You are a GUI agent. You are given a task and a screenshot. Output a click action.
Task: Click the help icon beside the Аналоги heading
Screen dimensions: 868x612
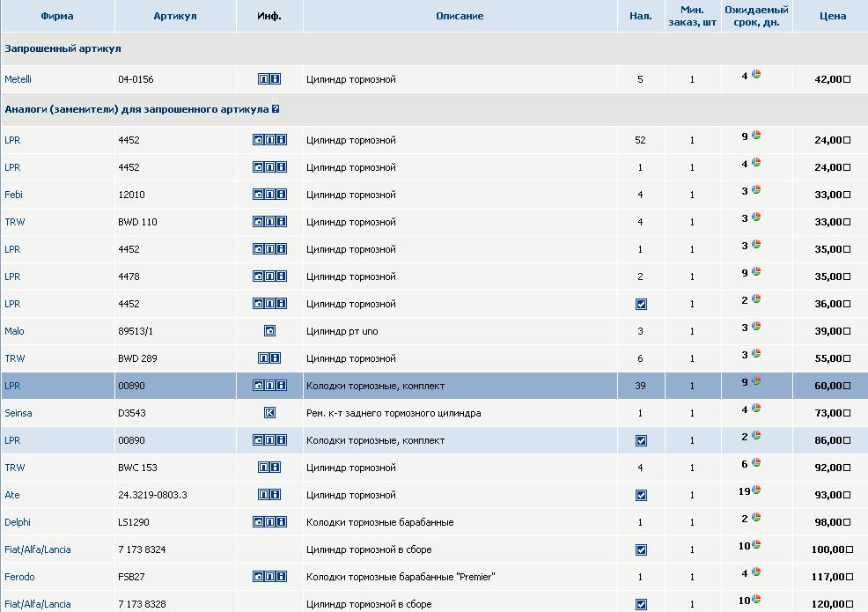point(276,109)
